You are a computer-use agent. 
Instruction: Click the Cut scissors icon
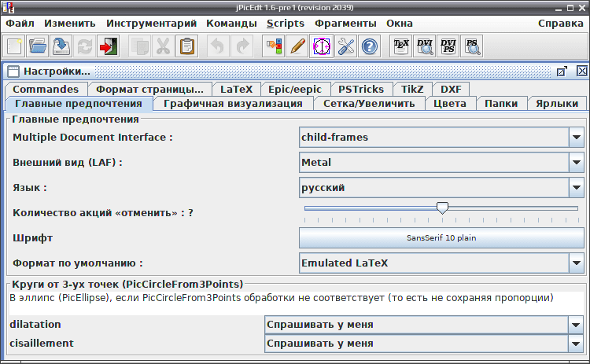(x=164, y=46)
